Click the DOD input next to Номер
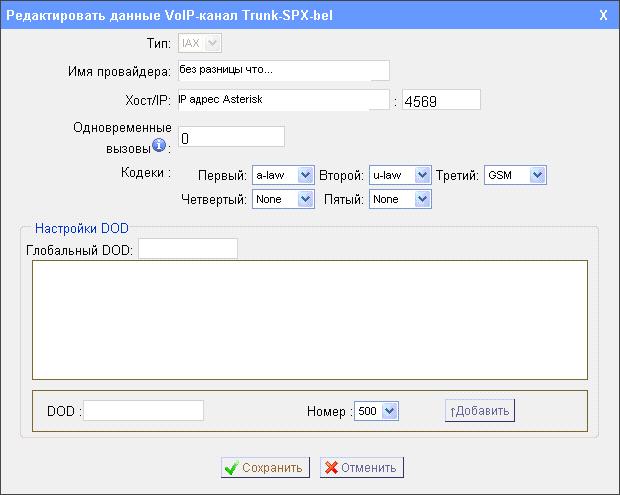This screenshot has height=495, width=620. click(143, 411)
